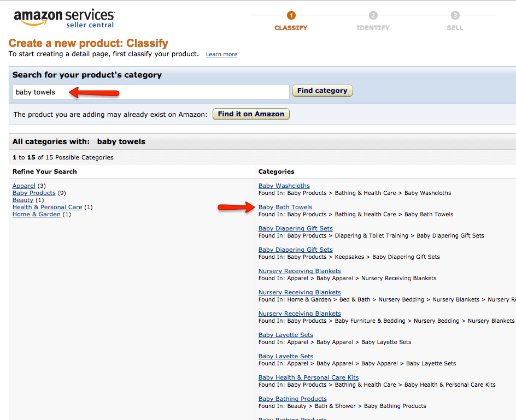Click the SELL step label
Screen dimensions: 516x420
[455, 28]
